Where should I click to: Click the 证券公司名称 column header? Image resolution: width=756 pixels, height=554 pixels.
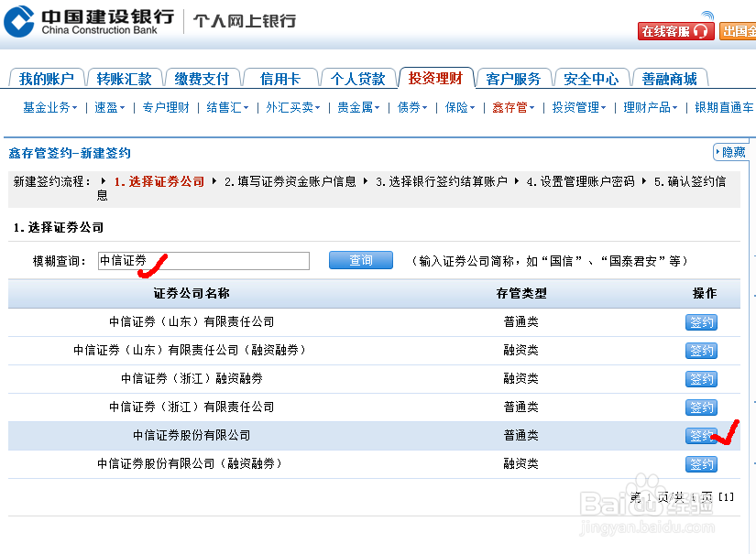pos(192,293)
